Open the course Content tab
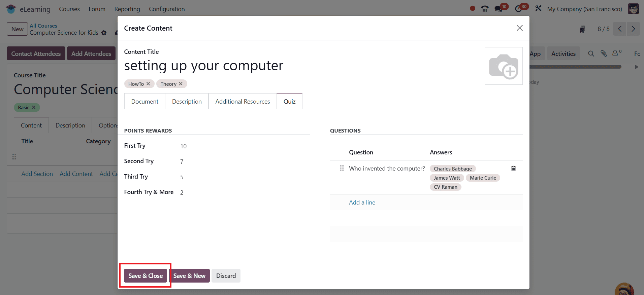This screenshot has width=644, height=295. coord(31,125)
